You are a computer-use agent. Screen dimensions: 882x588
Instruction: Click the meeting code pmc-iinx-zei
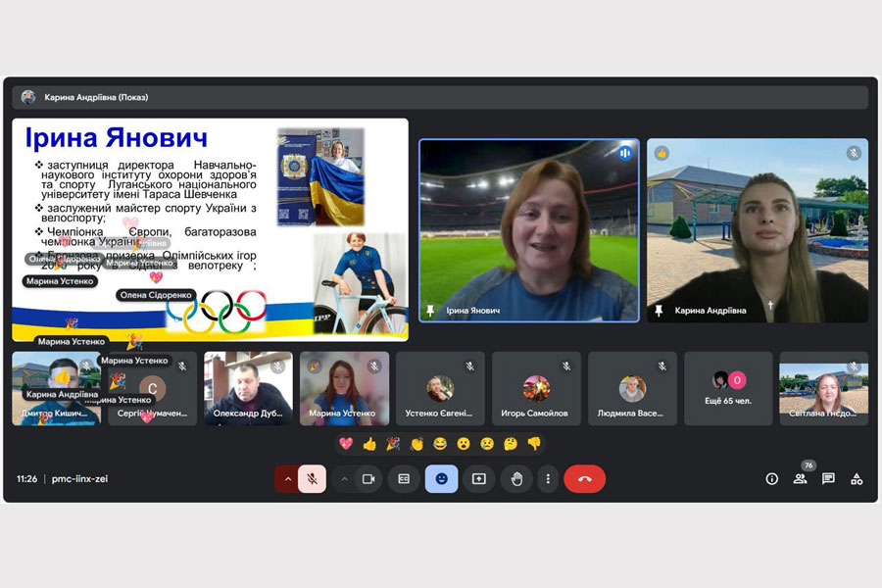(80, 479)
